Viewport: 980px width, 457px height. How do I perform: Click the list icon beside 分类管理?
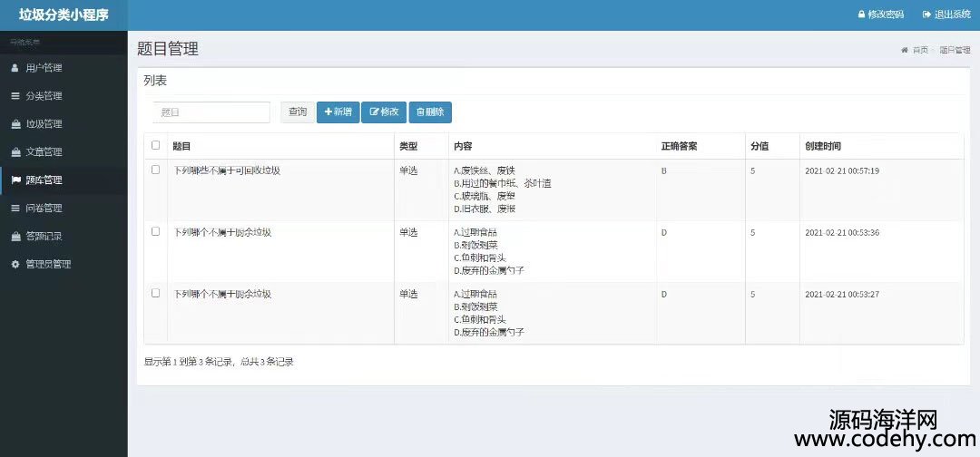(15, 95)
